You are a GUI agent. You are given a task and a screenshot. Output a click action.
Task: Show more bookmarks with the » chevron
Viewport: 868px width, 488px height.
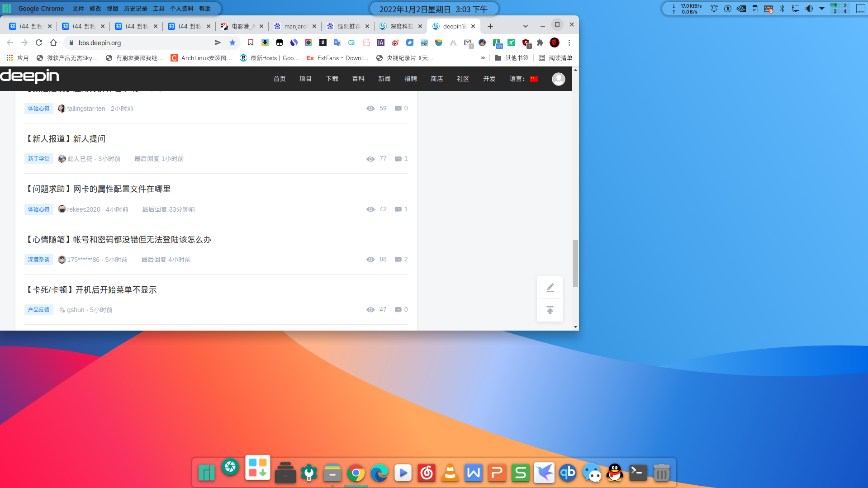[x=483, y=58]
